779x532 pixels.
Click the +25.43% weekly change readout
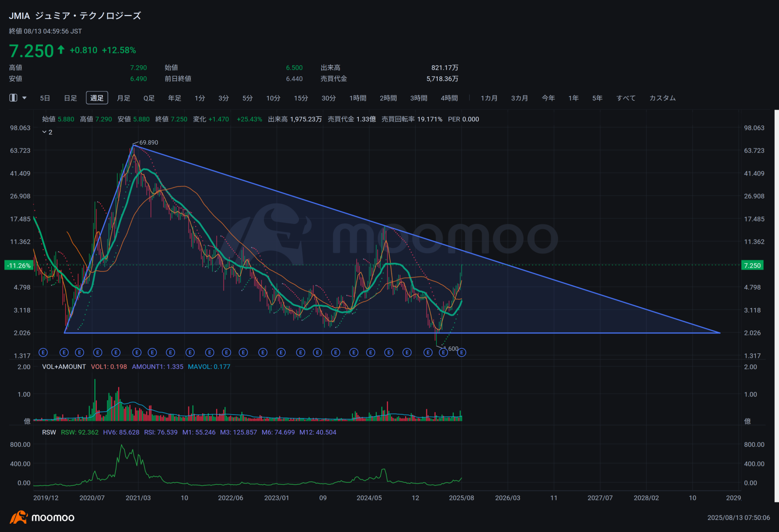point(249,119)
